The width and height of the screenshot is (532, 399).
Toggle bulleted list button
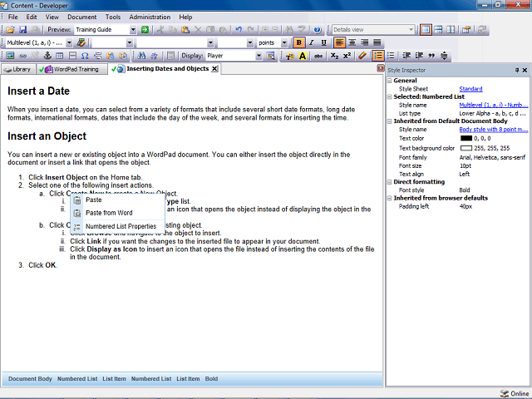coord(391,56)
